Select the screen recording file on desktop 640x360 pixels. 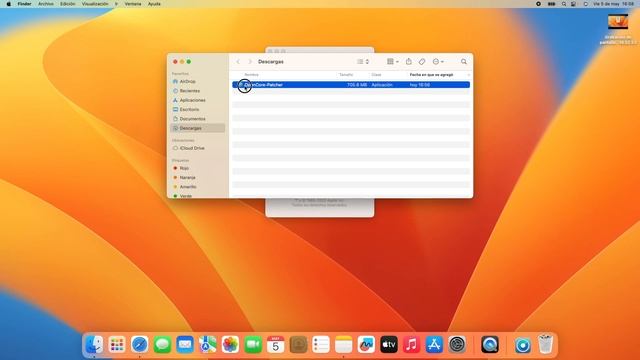point(618,22)
